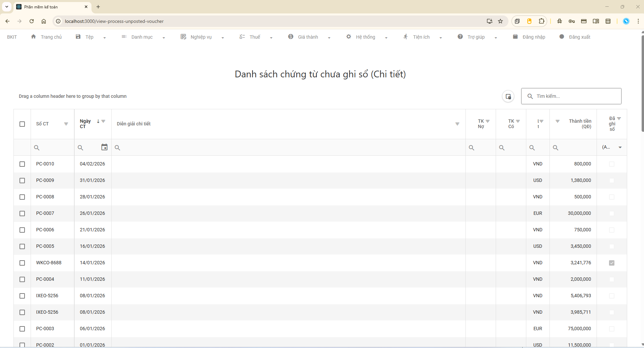Screen dimensions: 644x348
Task: Click search icon in TK Nợ filter cell
Action: click(x=471, y=148)
